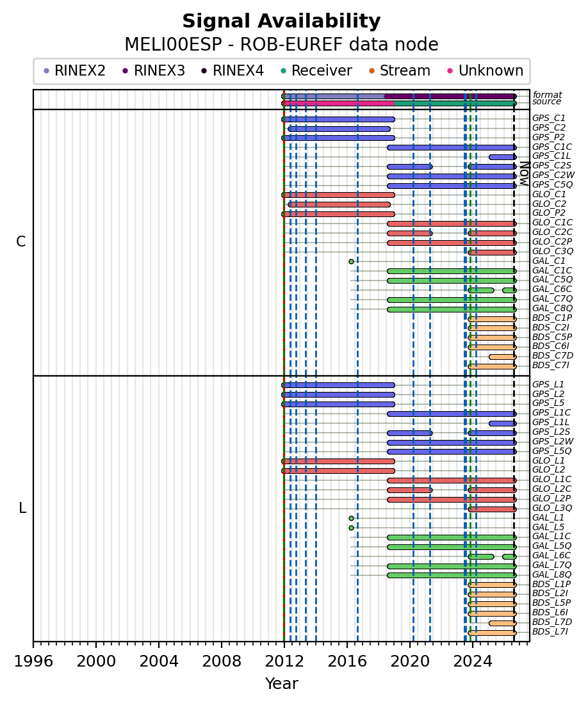
Task: Click the Signal Availability title
Action: tap(282, 22)
